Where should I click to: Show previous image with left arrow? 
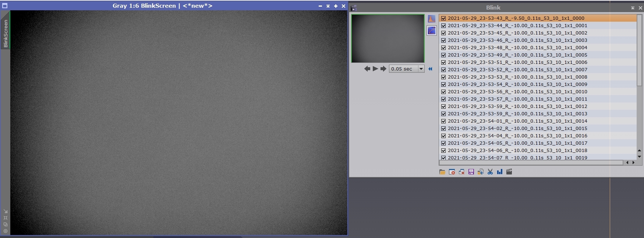367,69
